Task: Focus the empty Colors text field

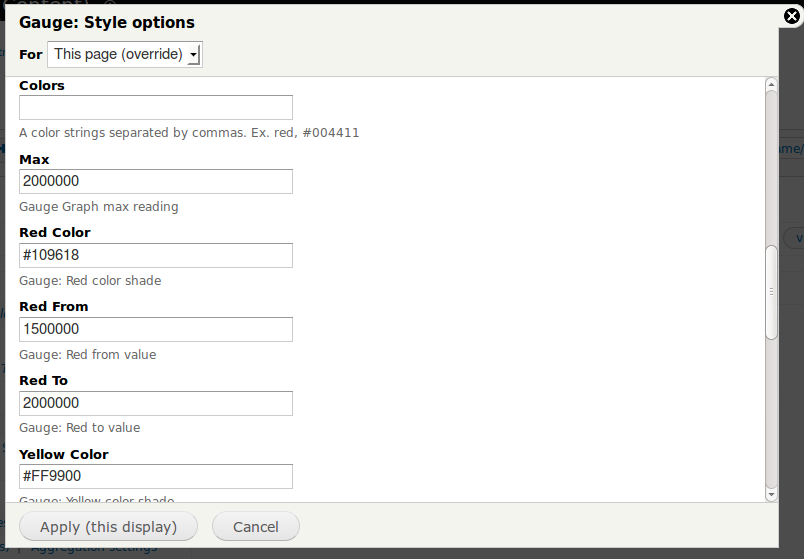Action: click(156, 108)
